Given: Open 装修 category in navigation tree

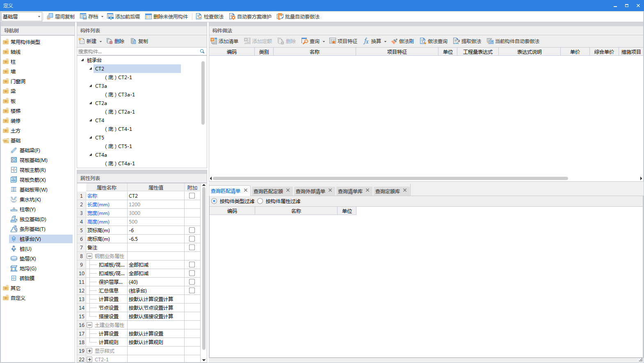Looking at the screenshot, I should click(16, 121).
